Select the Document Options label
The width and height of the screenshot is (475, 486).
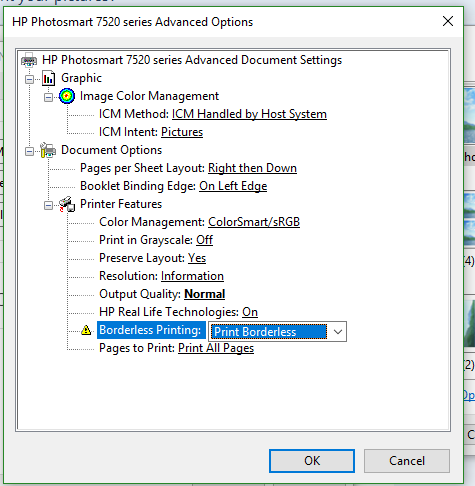[x=111, y=150]
